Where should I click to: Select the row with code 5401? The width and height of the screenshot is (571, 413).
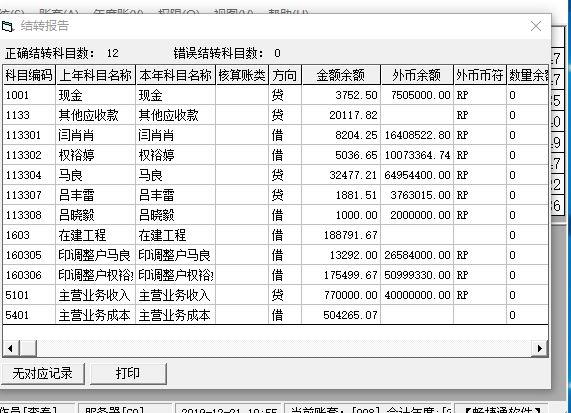point(276,315)
